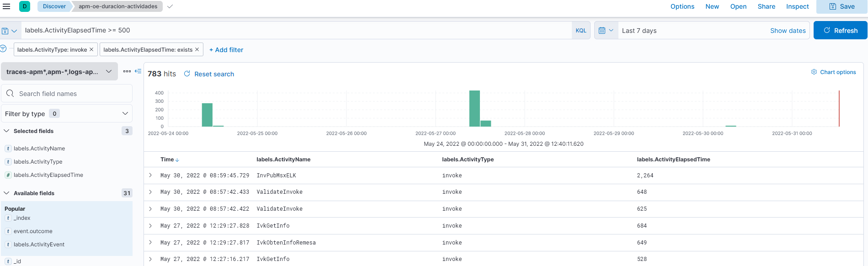Image resolution: width=868 pixels, height=266 pixels.
Task: Open index pattern options ellipsis
Action: pos(127,71)
